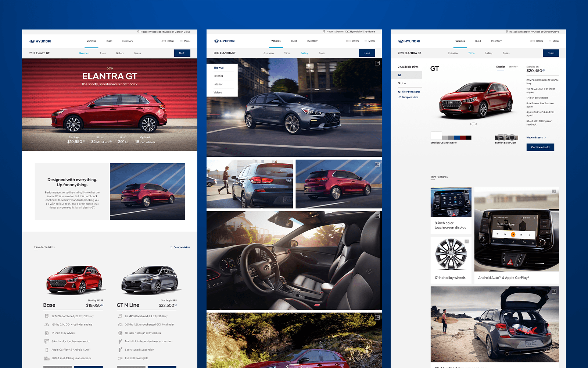Screen dimensions: 588x368
Task: Select Trims tab on Trims page
Action: 472,53
